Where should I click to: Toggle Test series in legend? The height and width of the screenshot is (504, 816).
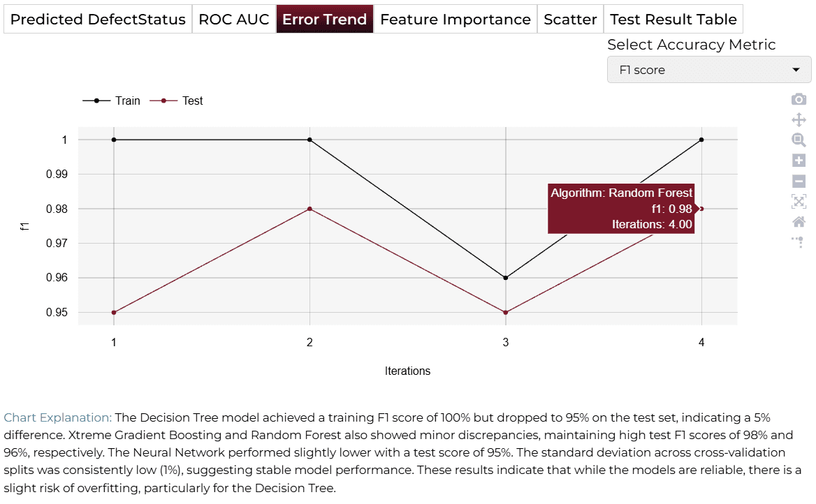[x=177, y=101]
